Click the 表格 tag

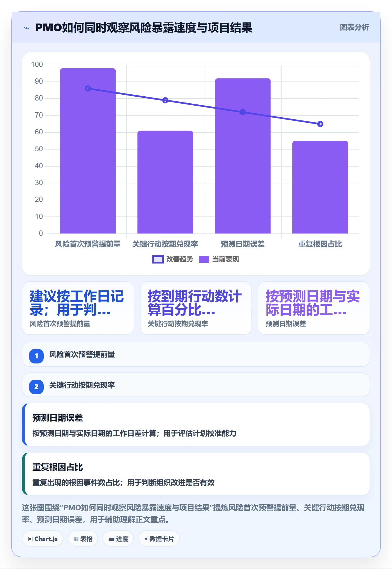tap(83, 539)
